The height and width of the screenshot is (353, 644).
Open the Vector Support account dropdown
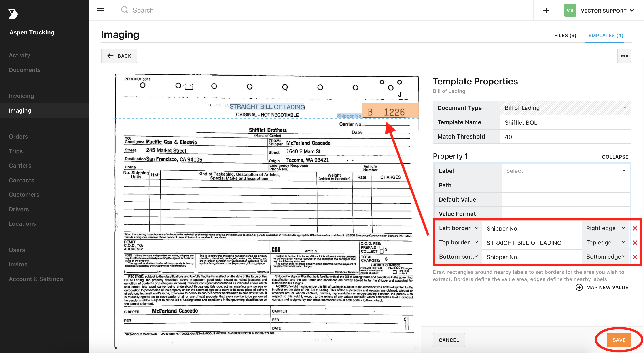click(x=608, y=11)
